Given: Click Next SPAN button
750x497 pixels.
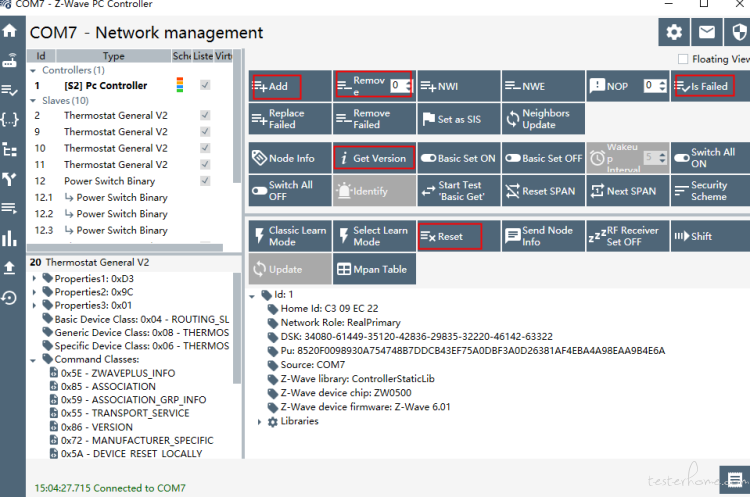Looking at the screenshot, I should pos(628,190).
